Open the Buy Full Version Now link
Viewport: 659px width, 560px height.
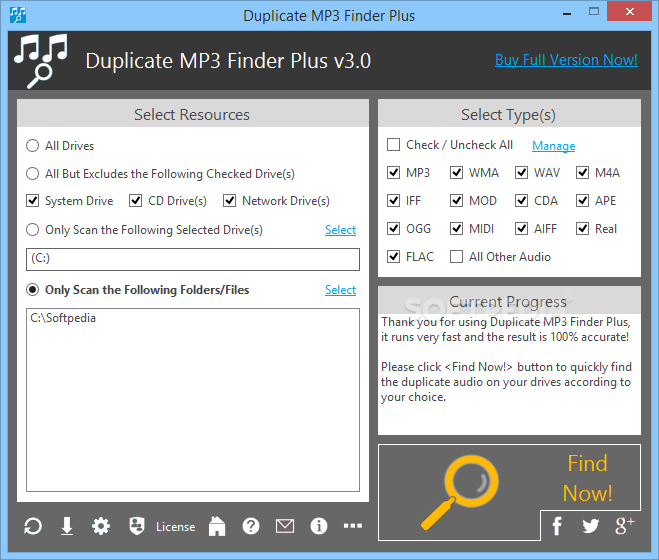click(566, 60)
